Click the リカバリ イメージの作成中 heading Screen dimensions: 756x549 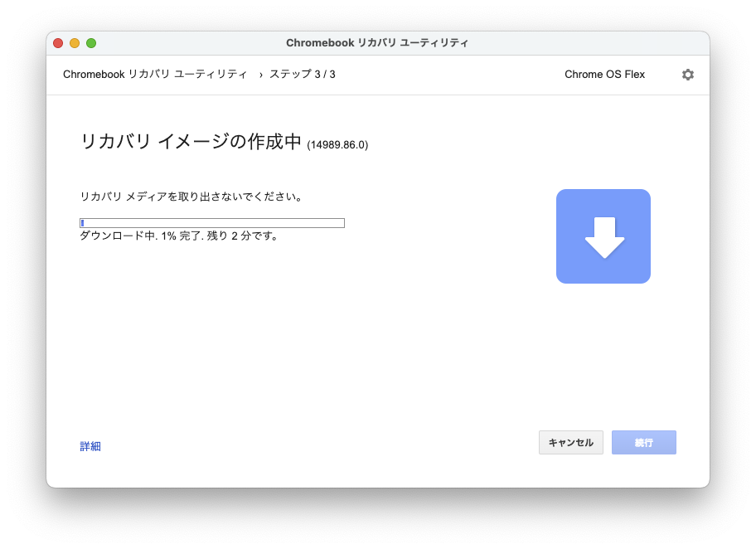coord(191,142)
